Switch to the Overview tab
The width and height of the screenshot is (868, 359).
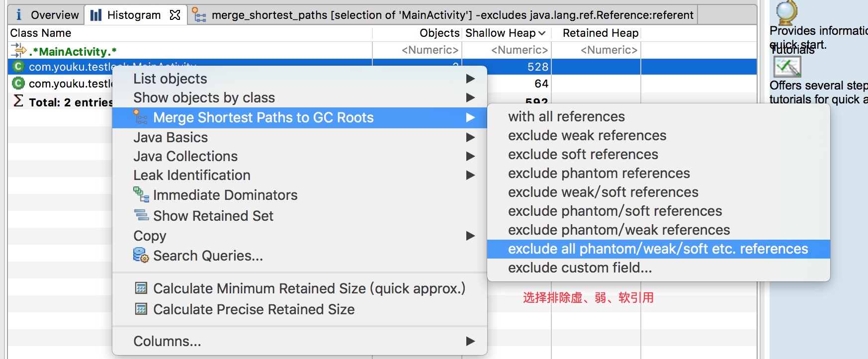[x=46, y=15]
